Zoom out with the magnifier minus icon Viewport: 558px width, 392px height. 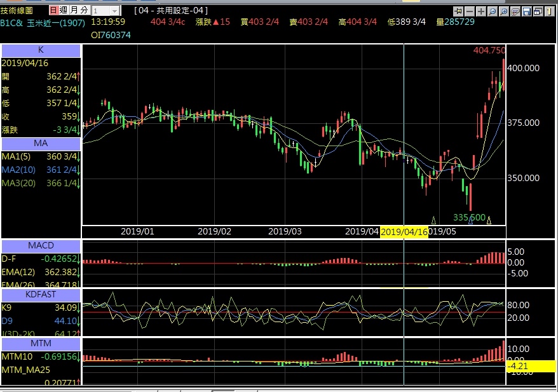click(492, 11)
